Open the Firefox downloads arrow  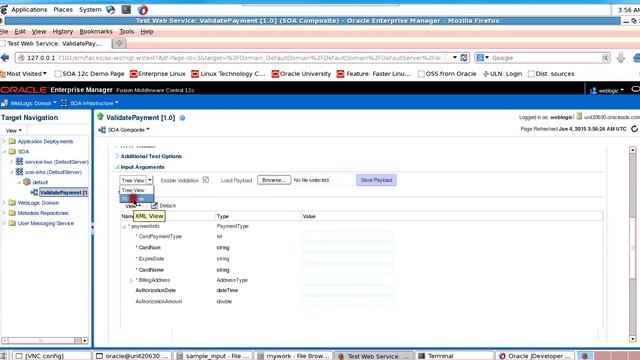(x=621, y=58)
